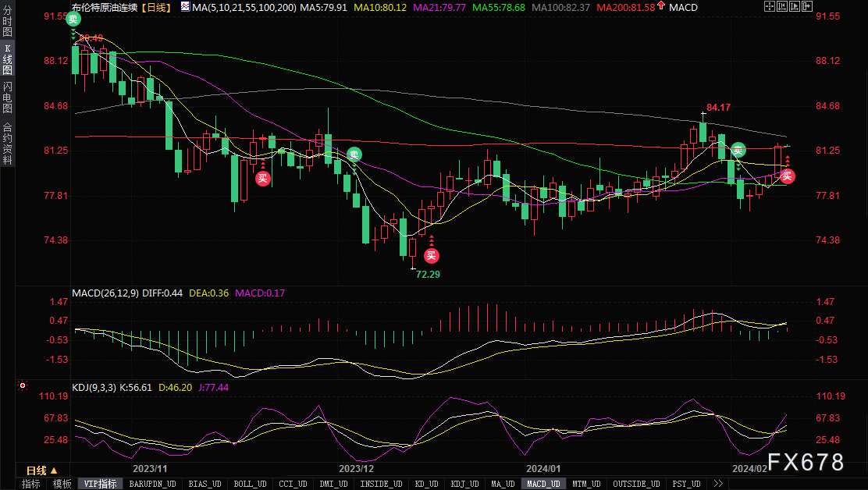Screen dimensions: 868x490
Task: Click the VIP指标 button
Action: 100,484
